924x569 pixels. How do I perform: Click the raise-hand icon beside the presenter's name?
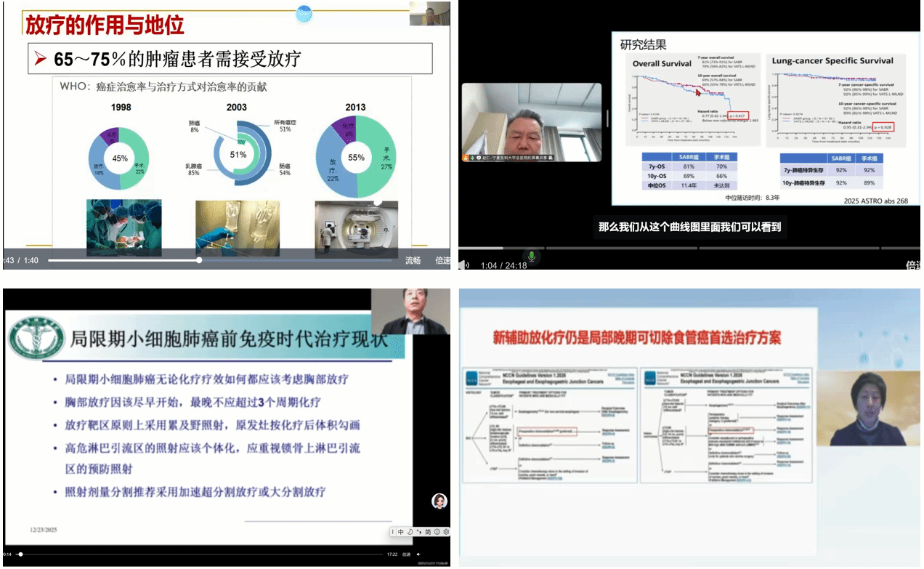pos(466,157)
